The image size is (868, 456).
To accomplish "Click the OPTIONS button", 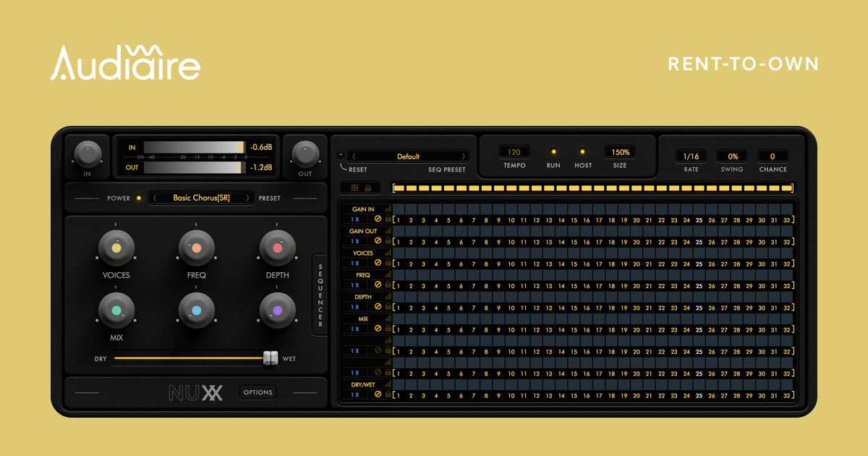I will tap(258, 392).
